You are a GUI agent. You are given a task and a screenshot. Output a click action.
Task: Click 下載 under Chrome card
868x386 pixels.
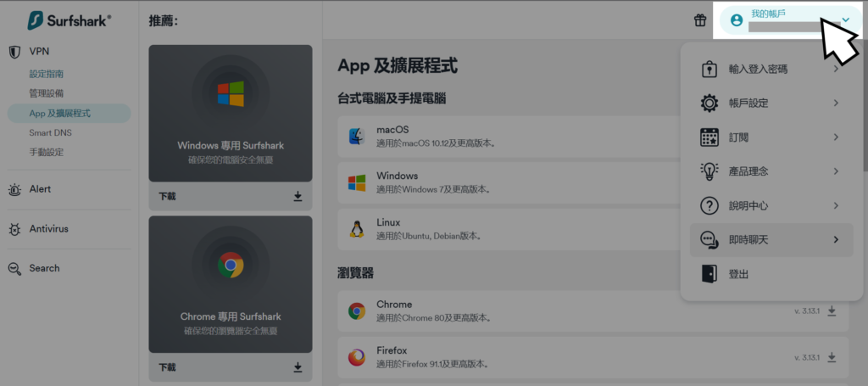[x=167, y=367]
